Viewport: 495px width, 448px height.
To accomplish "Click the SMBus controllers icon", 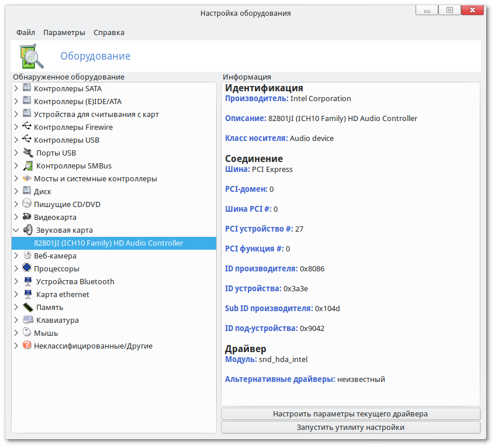I will [x=28, y=166].
